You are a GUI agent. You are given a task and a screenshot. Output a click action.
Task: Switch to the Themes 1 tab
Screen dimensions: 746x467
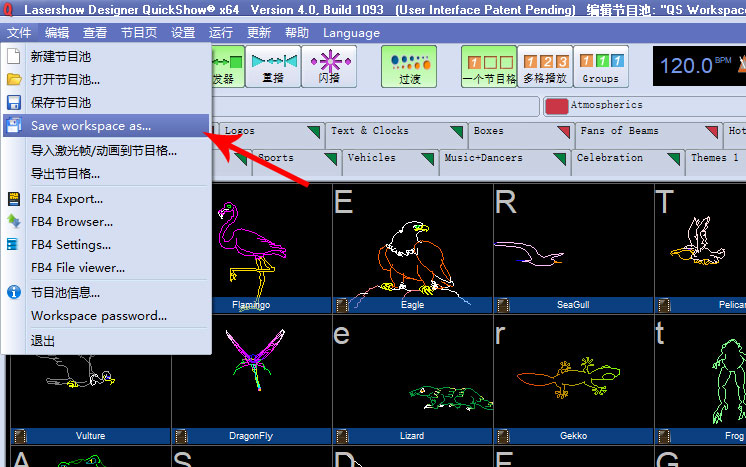click(x=716, y=162)
